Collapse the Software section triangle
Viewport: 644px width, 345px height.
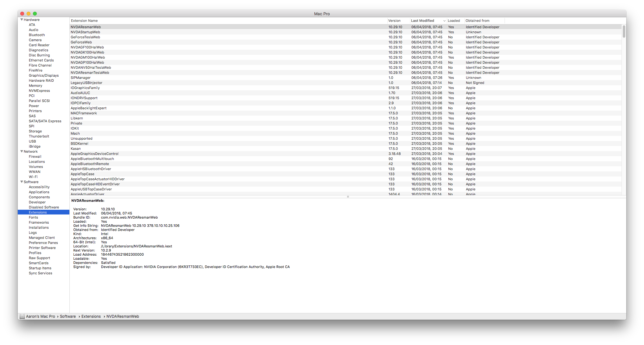[x=22, y=182]
